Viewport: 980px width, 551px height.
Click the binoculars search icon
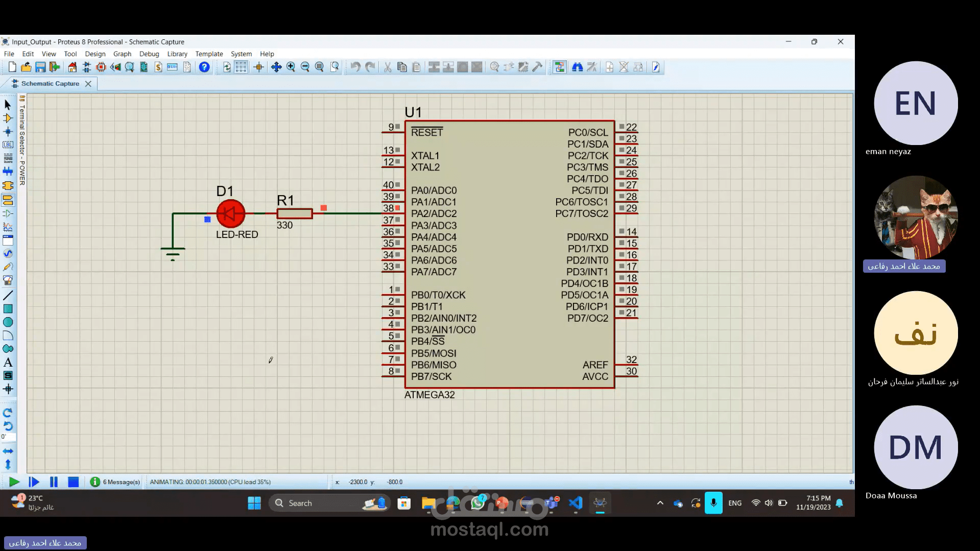click(x=578, y=67)
